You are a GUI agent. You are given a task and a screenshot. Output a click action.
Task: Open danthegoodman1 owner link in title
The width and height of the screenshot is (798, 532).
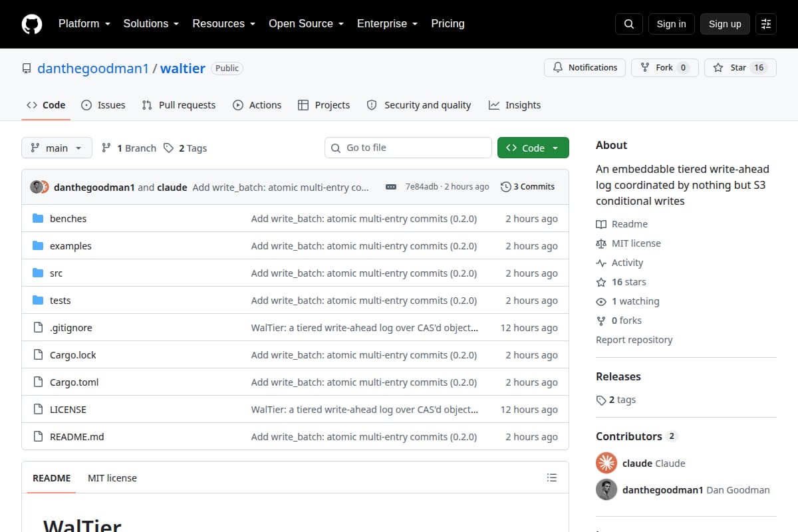[93, 68]
